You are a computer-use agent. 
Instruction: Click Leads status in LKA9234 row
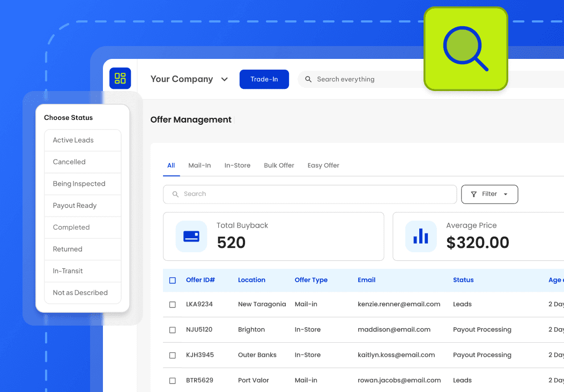(x=462, y=304)
